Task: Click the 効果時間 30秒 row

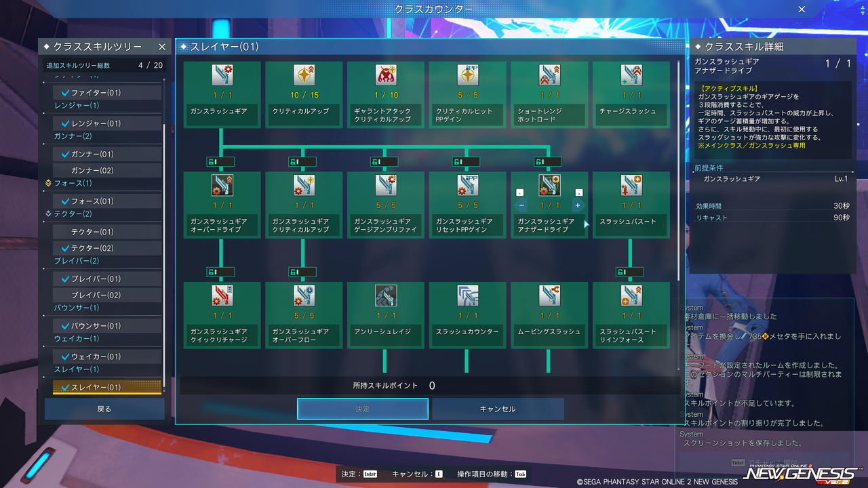Action: 772,206
